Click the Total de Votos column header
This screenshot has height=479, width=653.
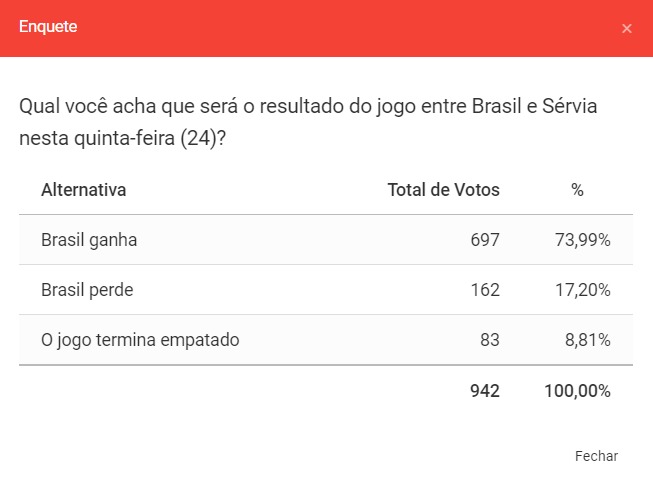coord(443,189)
